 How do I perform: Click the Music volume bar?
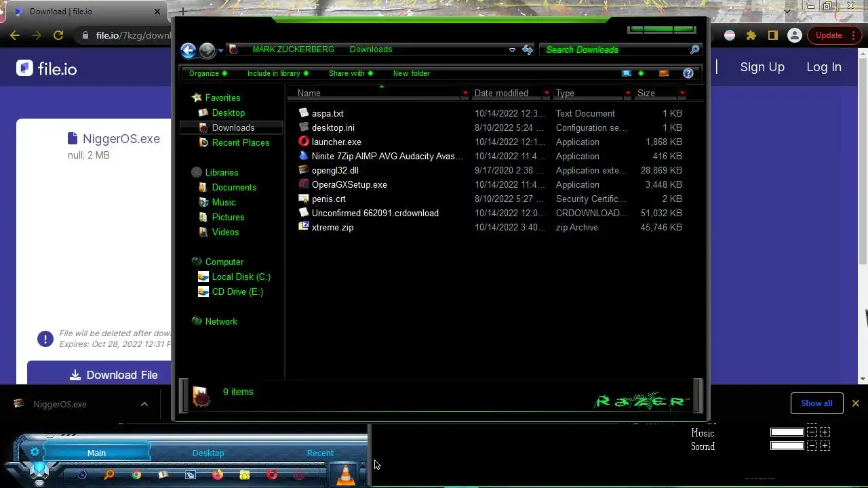pyautogui.click(x=787, y=432)
